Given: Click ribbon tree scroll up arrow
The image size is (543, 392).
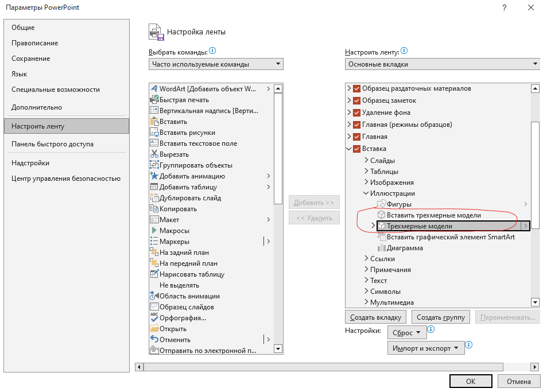Looking at the screenshot, I should coord(536,88).
